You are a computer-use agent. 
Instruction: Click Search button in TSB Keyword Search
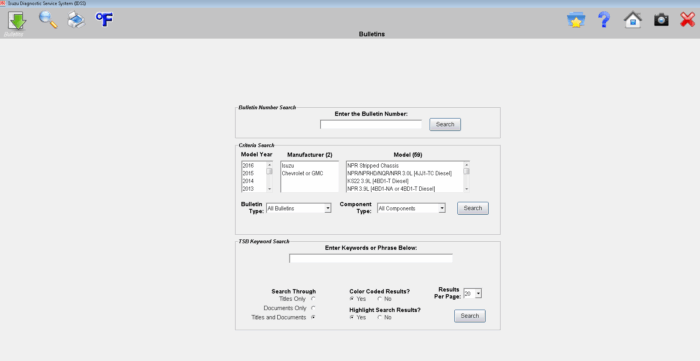click(470, 316)
